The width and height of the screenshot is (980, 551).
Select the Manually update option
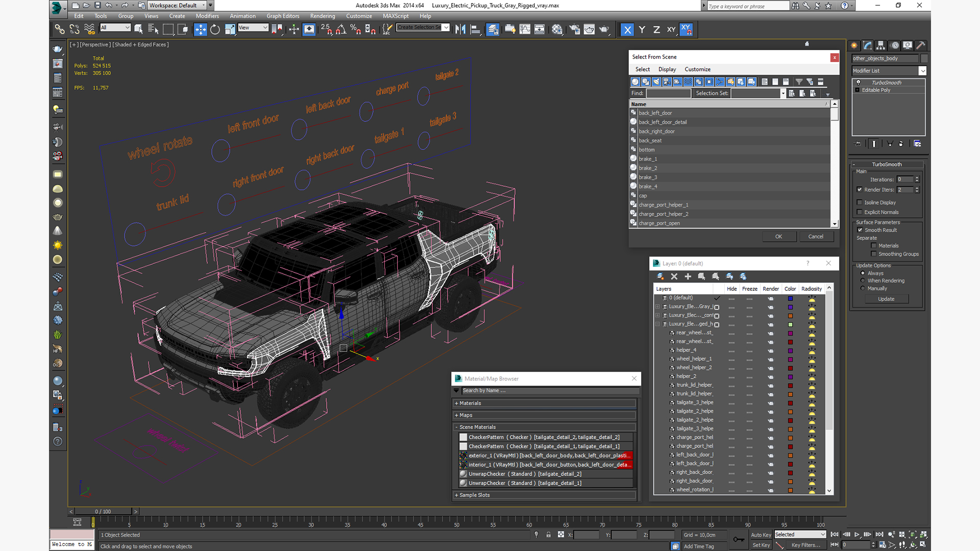point(863,288)
